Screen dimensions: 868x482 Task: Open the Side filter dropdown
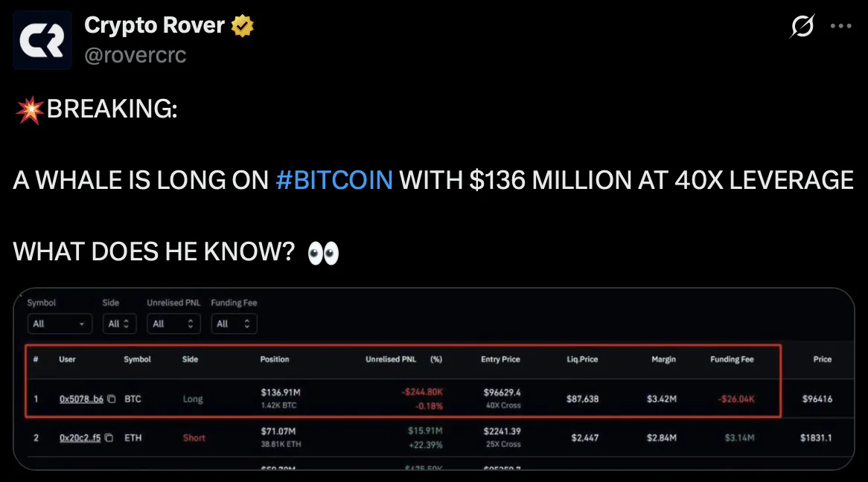click(119, 324)
